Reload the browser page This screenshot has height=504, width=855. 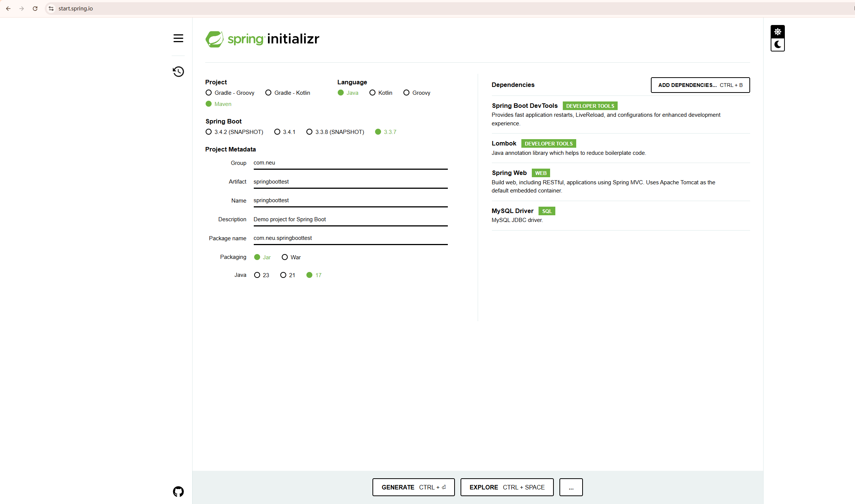point(35,9)
